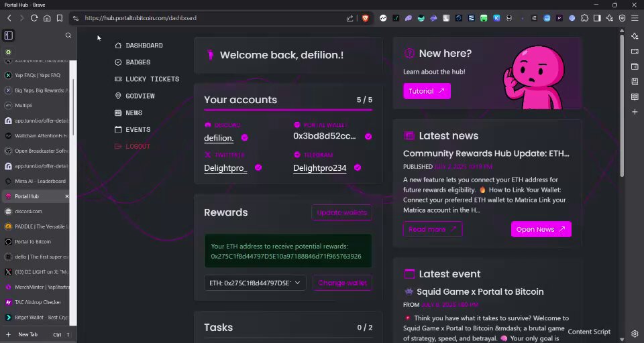
Task: Share this page using the share icon
Action: click(x=350, y=18)
